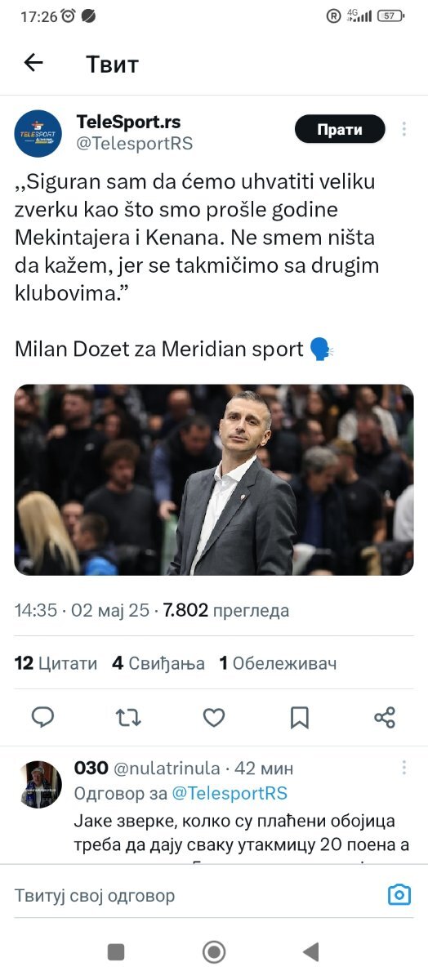View the coach photo in tweet
Viewport: 428px width, 980px height.
click(214, 480)
